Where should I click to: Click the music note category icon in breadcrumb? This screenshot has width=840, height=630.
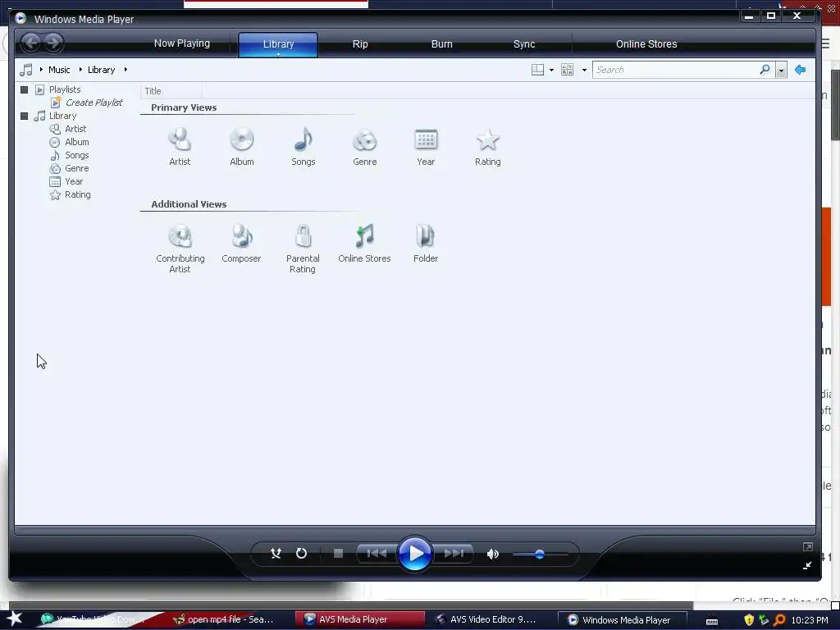(x=26, y=70)
